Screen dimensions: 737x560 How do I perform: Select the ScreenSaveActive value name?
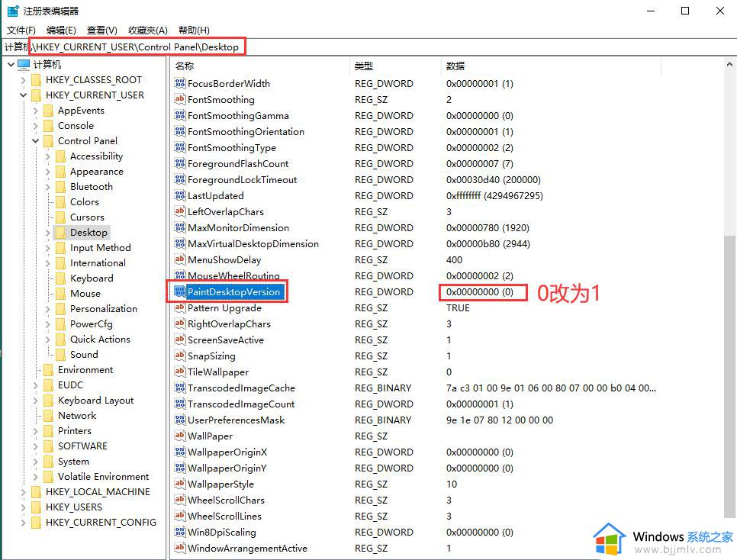(x=226, y=340)
